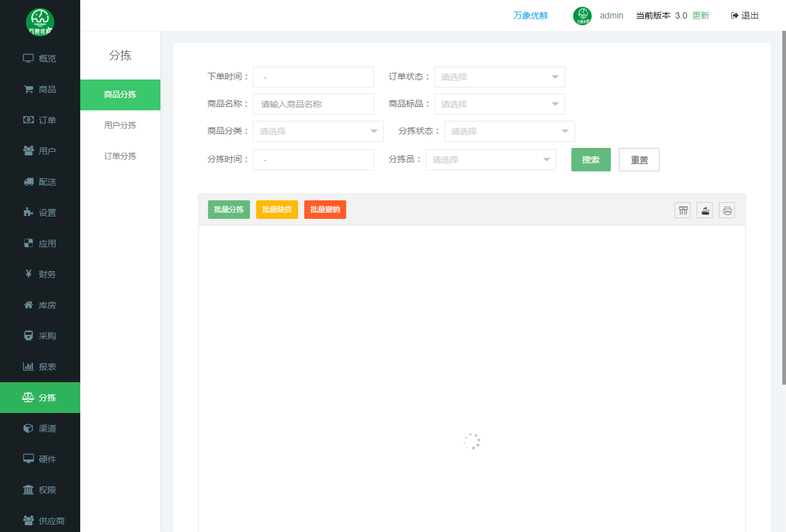Image resolution: width=786 pixels, height=532 pixels.
Task: Click the 分拣 balance scale icon
Action: [28, 398]
